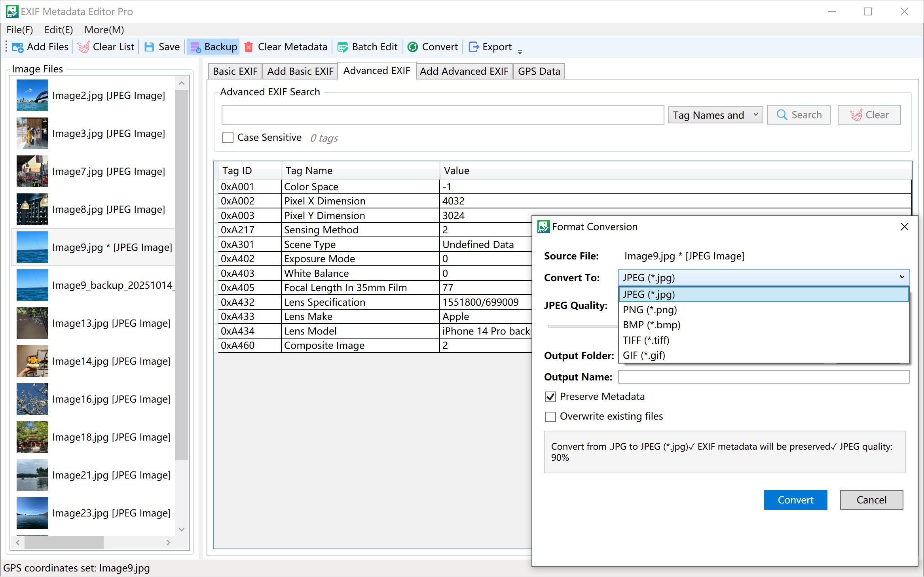Click Cancel in Format Conversion dialog

click(871, 500)
